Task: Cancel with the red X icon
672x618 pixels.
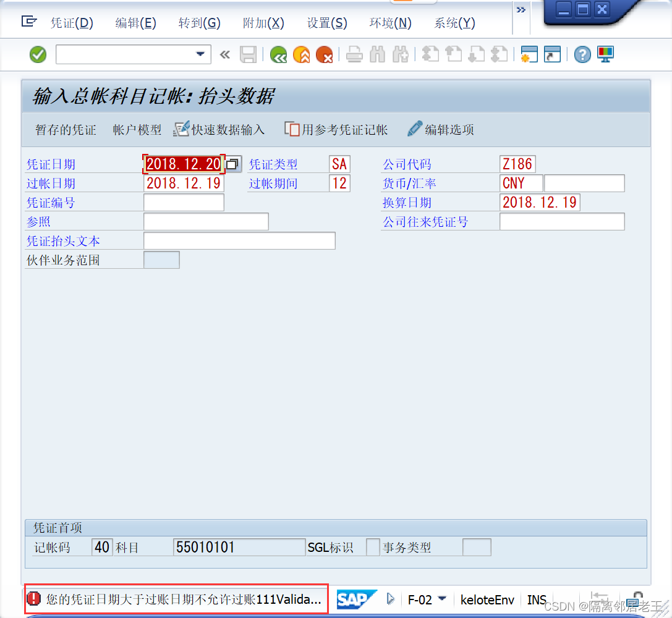Action: coord(324,54)
